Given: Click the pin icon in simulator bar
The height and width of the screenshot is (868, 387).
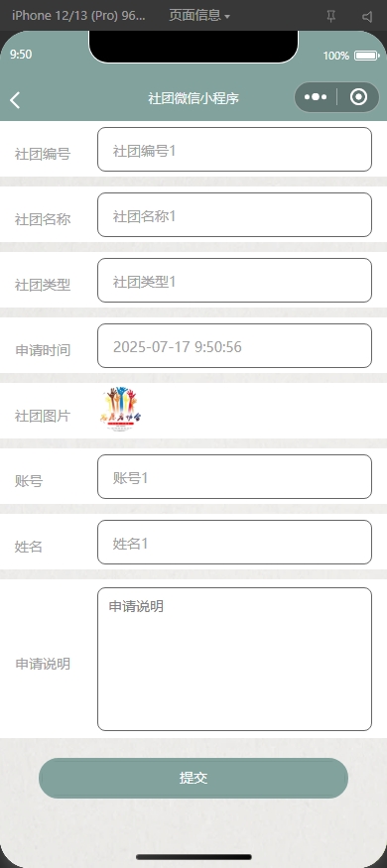Looking at the screenshot, I should [x=331, y=17].
